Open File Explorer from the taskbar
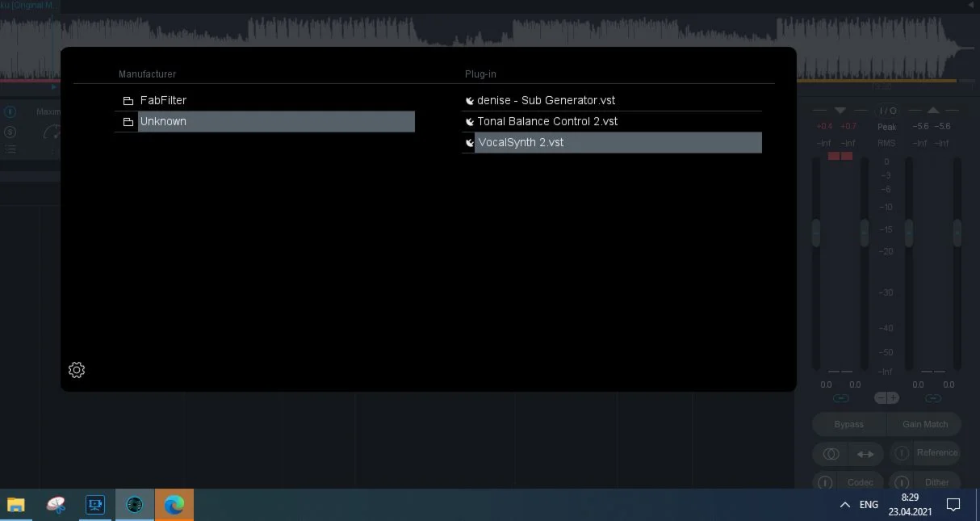The width and height of the screenshot is (980, 521). (16, 505)
